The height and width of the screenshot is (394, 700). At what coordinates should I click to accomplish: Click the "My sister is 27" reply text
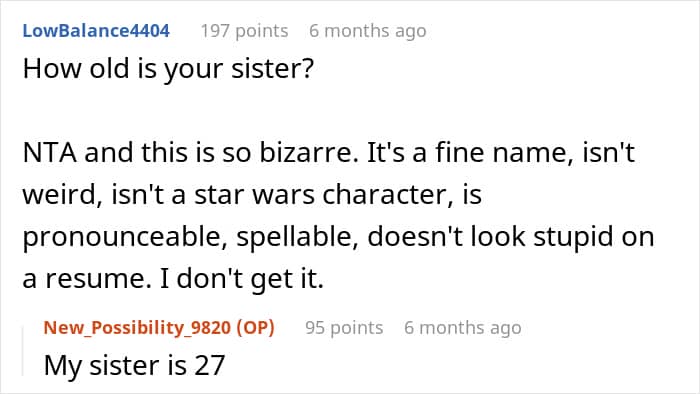(134, 365)
